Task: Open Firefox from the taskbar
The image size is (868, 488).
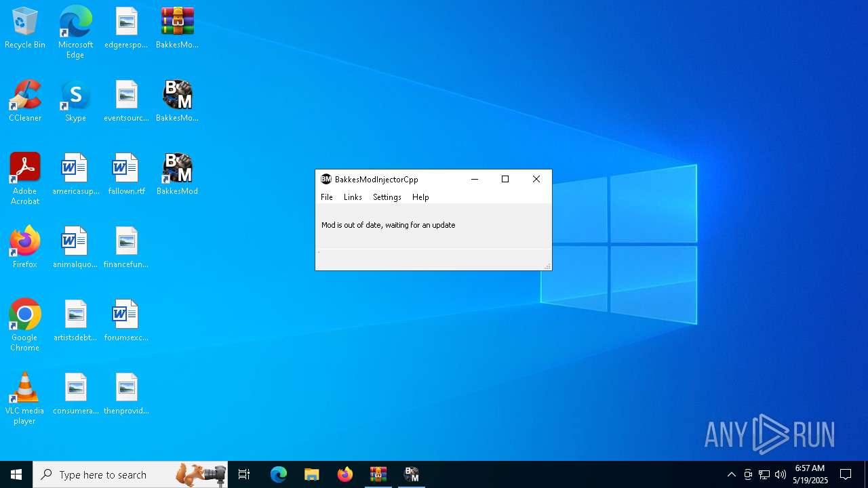Action: coord(345,474)
